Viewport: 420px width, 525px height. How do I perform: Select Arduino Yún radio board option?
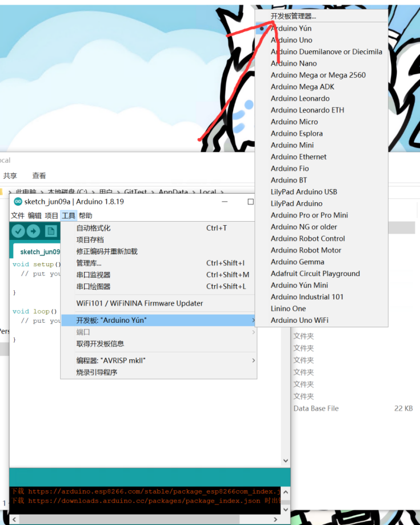(x=322, y=29)
